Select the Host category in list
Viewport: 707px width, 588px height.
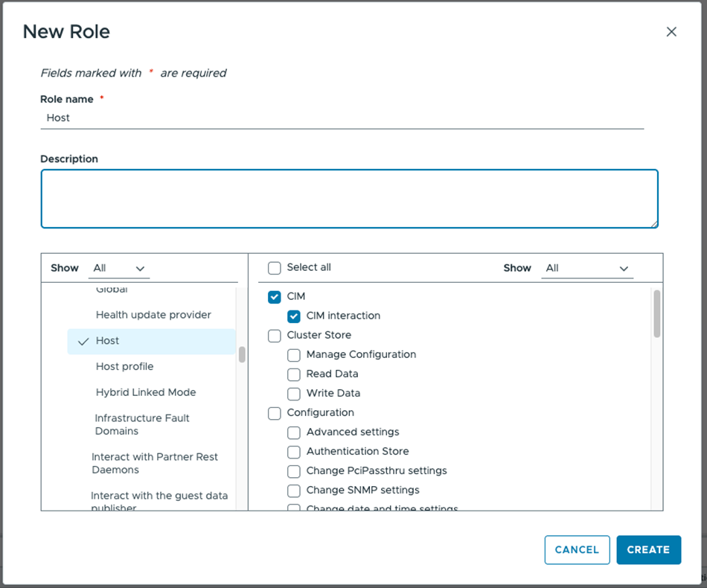point(152,342)
